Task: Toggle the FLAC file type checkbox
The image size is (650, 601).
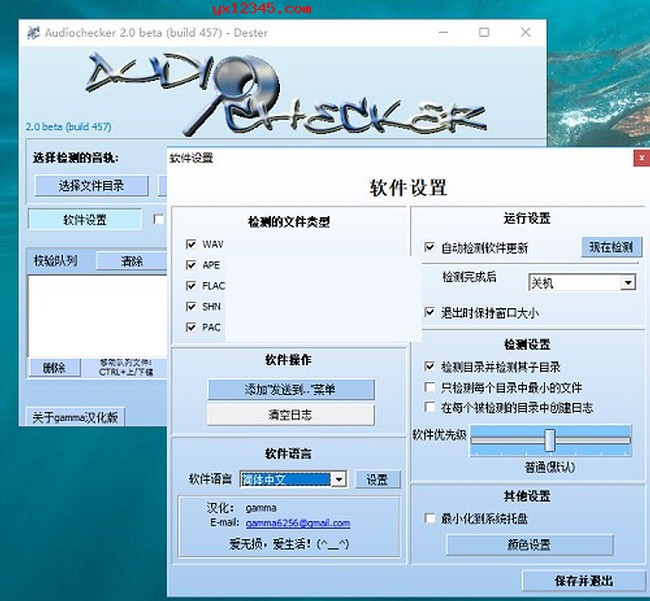Action: [x=191, y=286]
